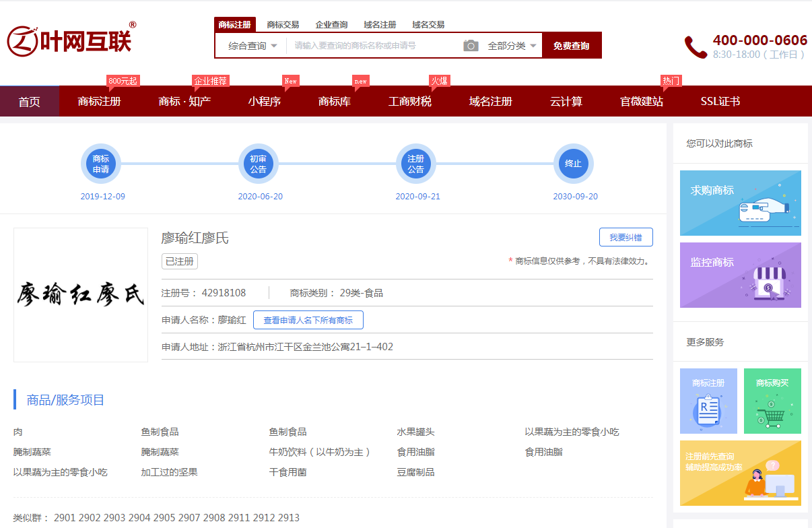
Task: Open the 全部分类 category dropdown
Action: [x=512, y=46]
